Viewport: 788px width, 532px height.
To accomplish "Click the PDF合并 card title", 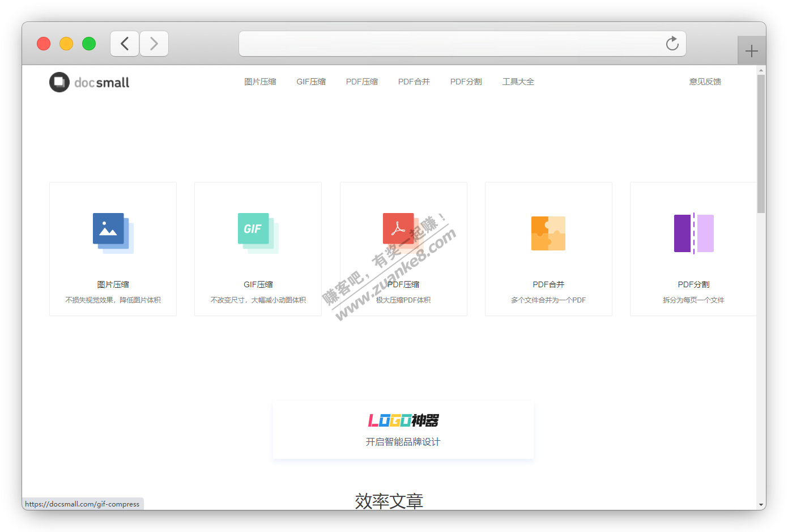I will point(548,284).
